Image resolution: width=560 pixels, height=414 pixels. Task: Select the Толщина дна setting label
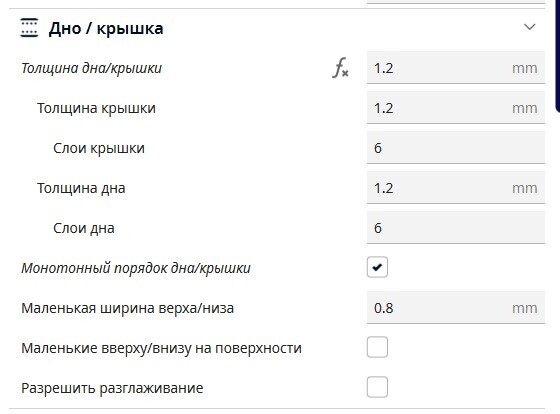pyautogui.click(x=81, y=188)
